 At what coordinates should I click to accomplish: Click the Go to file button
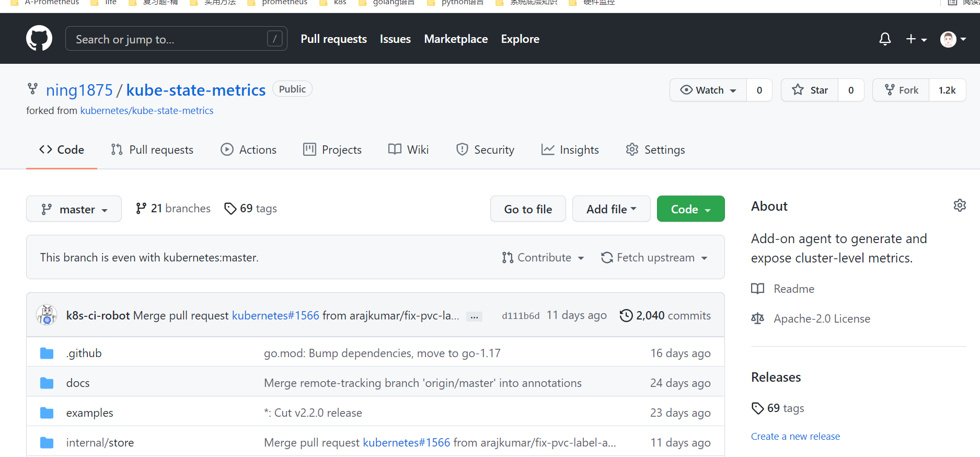[x=528, y=209]
